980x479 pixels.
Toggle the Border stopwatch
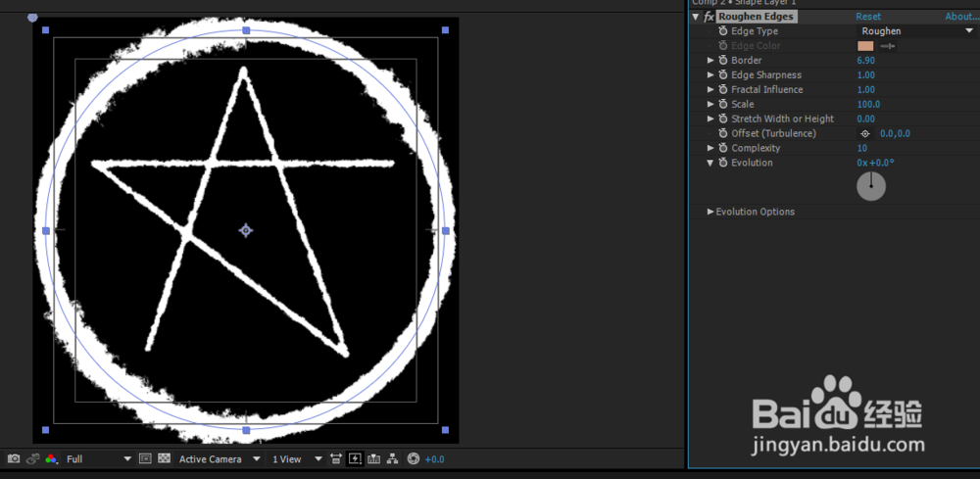point(722,61)
